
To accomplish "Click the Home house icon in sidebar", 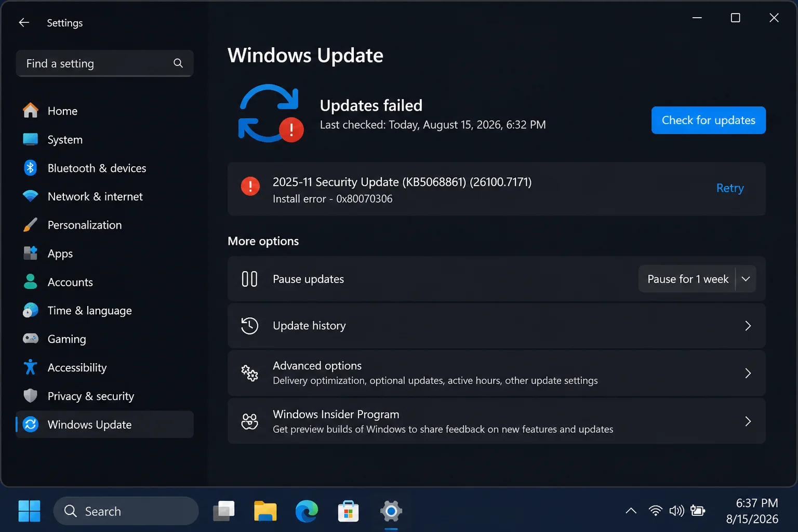I will (x=31, y=110).
